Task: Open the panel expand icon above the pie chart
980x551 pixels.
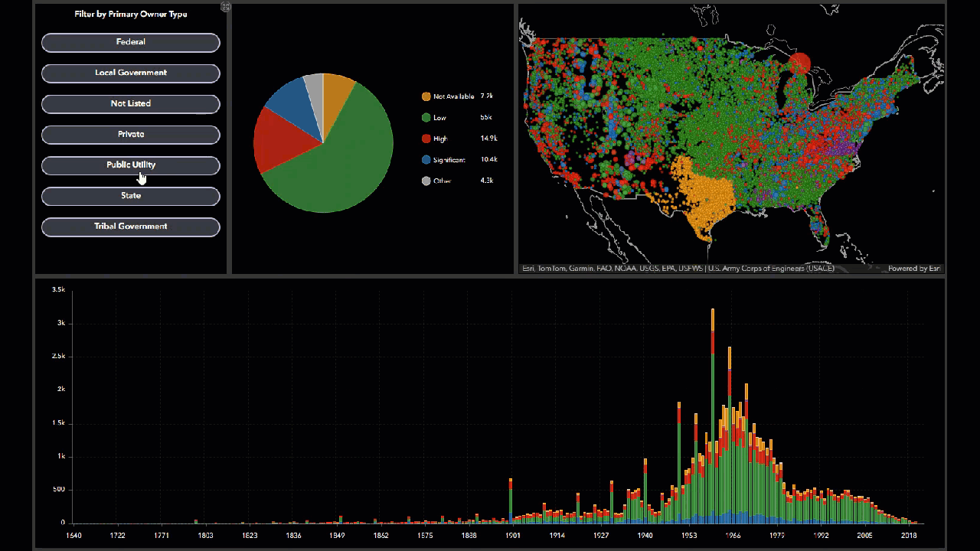Action: point(226,7)
